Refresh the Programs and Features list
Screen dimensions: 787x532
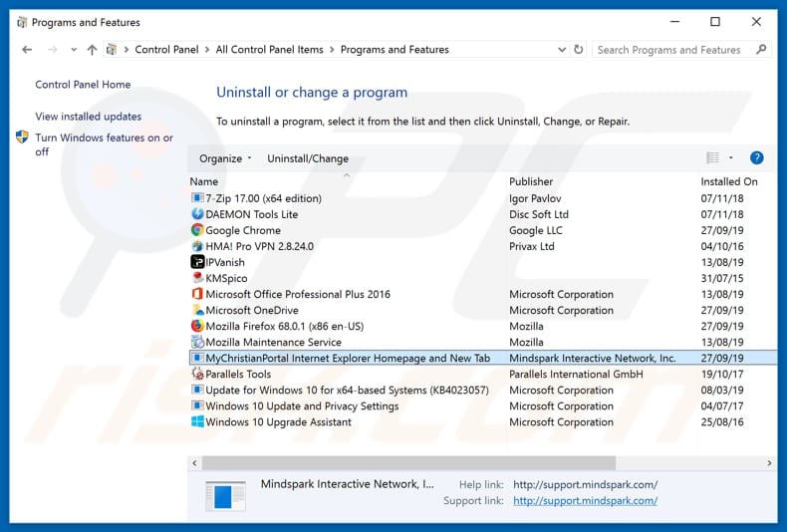point(578,50)
